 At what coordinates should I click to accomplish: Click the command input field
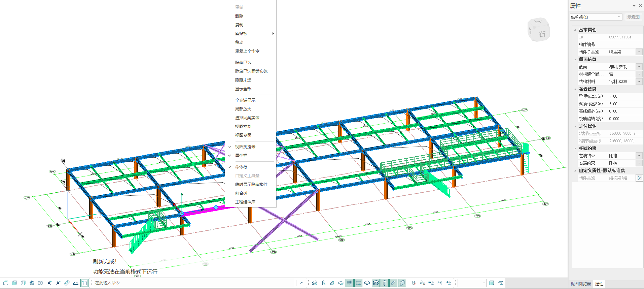click(192, 283)
